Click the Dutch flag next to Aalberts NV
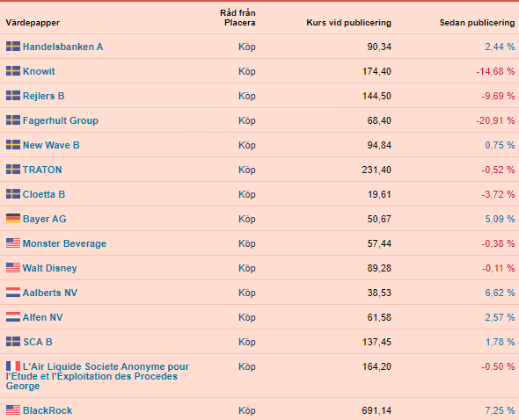519x420 pixels. [x=13, y=292]
